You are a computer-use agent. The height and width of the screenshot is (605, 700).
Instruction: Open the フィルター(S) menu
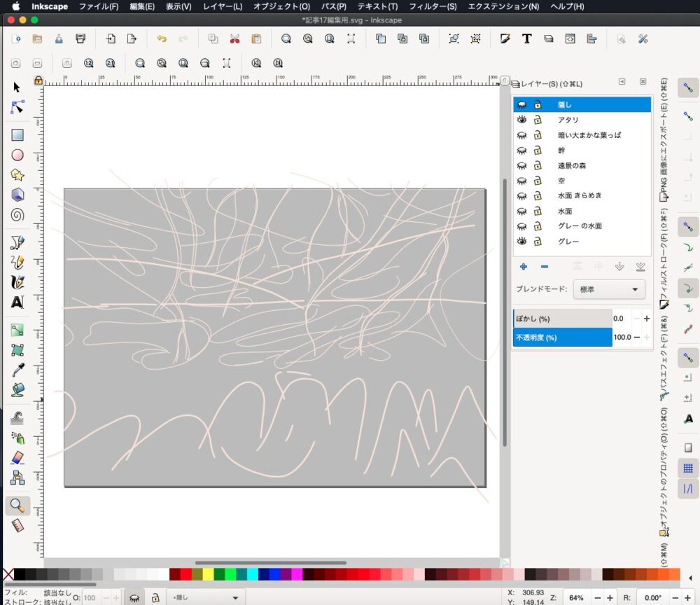click(432, 6)
